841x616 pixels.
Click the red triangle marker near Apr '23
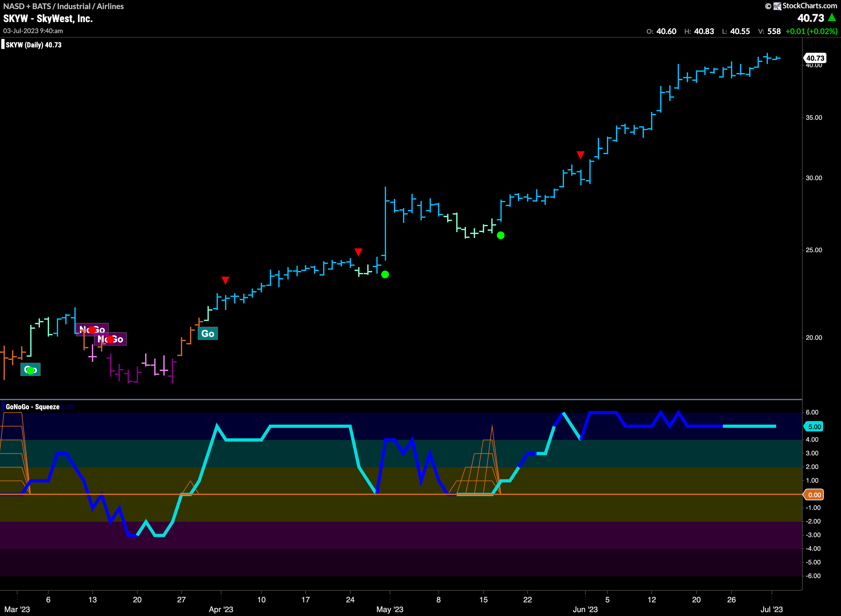(x=225, y=280)
